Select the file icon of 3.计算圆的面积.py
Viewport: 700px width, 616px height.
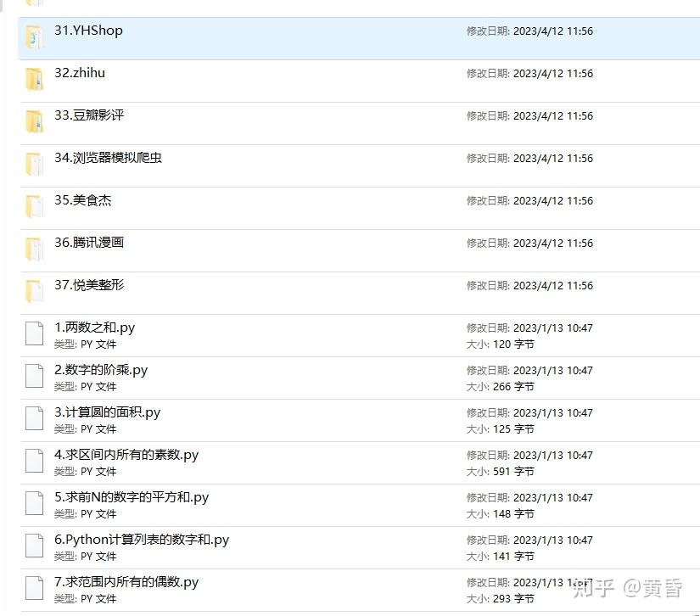click(x=35, y=418)
